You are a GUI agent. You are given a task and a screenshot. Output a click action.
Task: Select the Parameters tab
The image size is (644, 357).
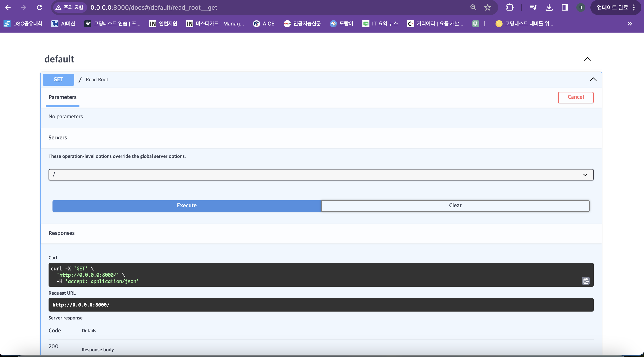[x=63, y=97]
